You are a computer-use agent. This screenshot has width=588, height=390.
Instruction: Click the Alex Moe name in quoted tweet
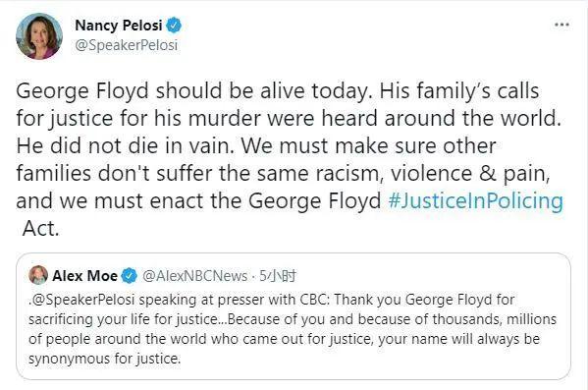click(x=84, y=276)
